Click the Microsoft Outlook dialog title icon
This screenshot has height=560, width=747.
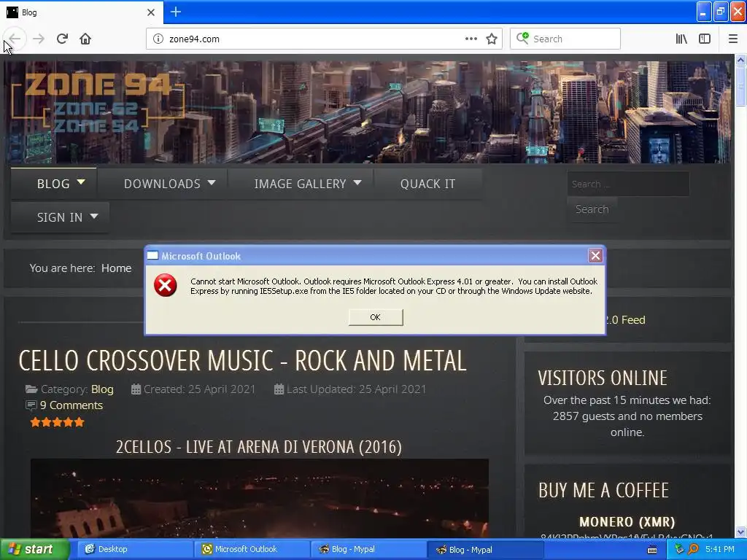pyautogui.click(x=152, y=256)
